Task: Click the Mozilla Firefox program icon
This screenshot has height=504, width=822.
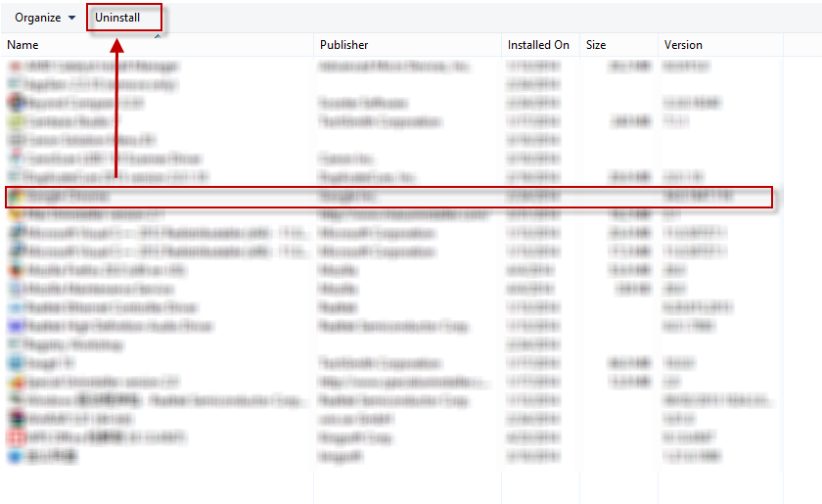Action: (x=16, y=271)
